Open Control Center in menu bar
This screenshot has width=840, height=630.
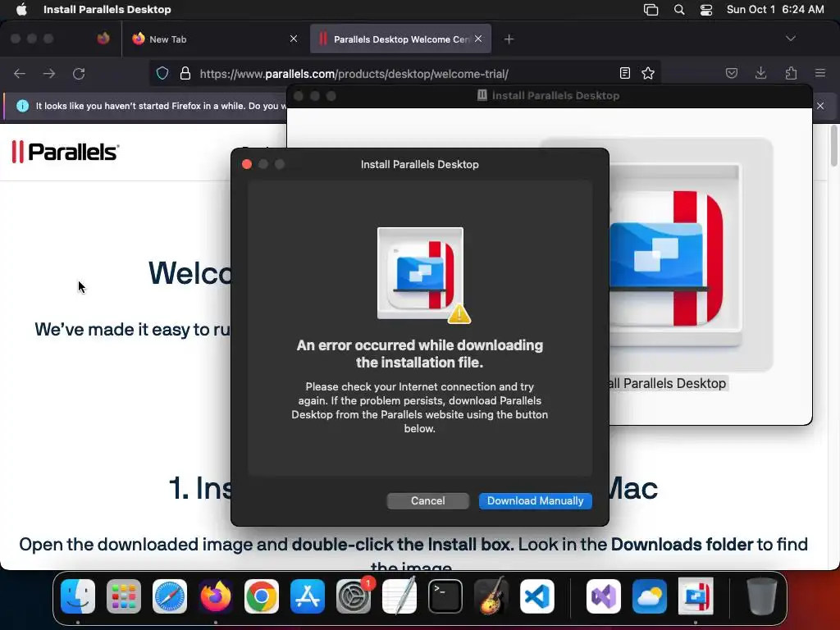(x=706, y=10)
